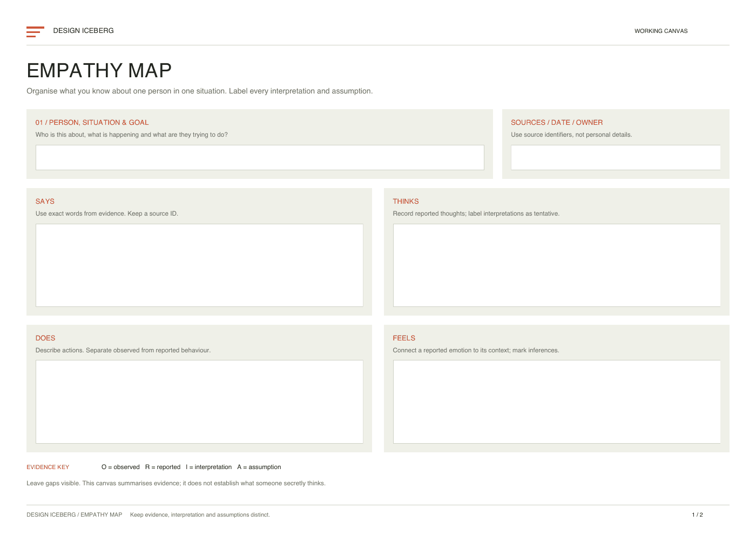
Task: Click the Person, Situation & Goal input box
Action: (x=260, y=157)
